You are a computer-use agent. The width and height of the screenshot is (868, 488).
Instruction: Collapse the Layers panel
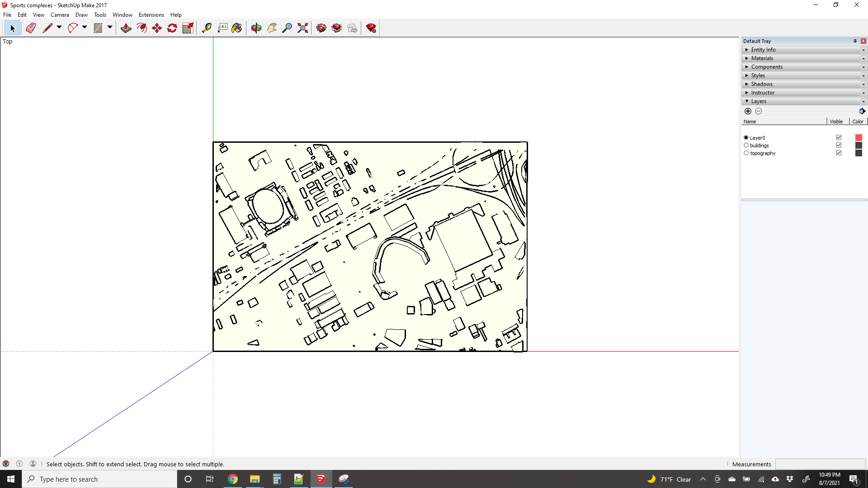tap(759, 101)
